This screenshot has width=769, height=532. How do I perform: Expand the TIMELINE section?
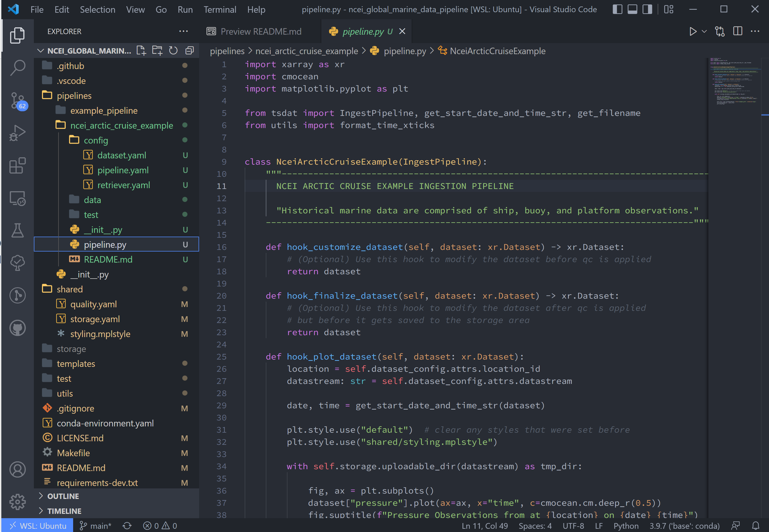tap(117, 511)
